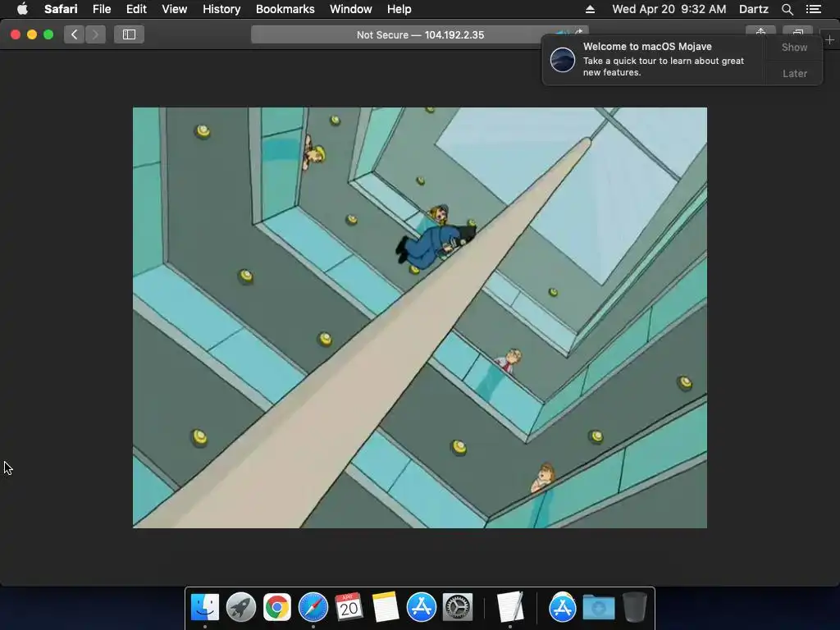This screenshot has width=840, height=630.
Task: Open the Bookmarks menu
Action: pos(285,9)
